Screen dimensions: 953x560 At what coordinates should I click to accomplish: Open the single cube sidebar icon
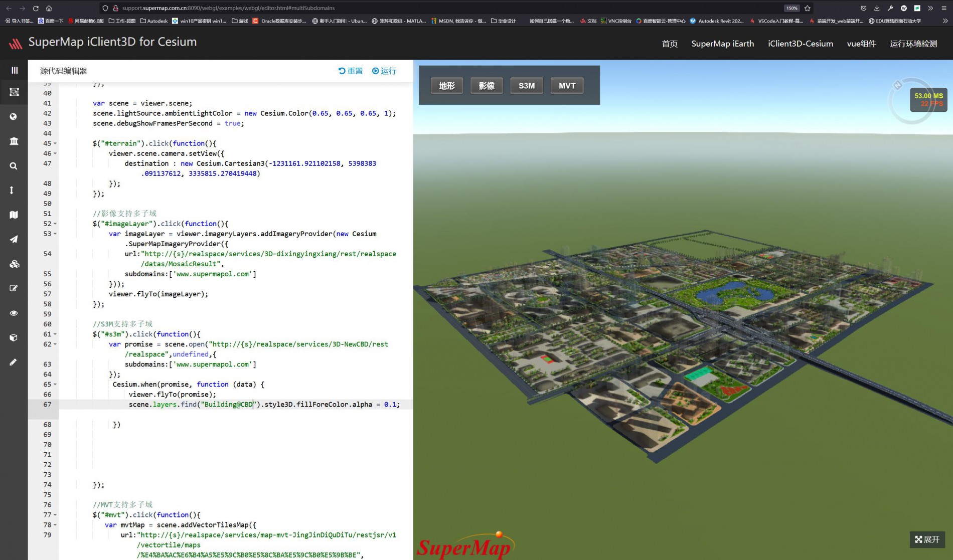14,337
